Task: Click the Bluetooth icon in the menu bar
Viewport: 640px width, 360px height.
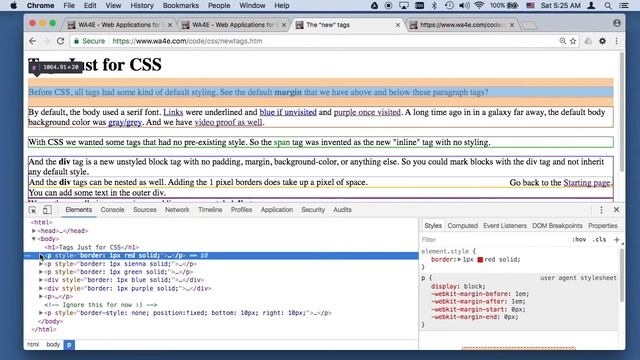Action: coord(434,5)
